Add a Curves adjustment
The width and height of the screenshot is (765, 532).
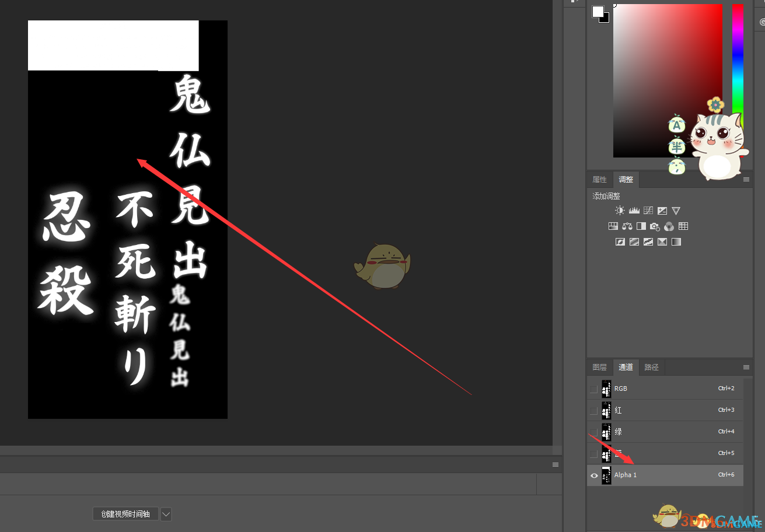pyautogui.click(x=648, y=211)
